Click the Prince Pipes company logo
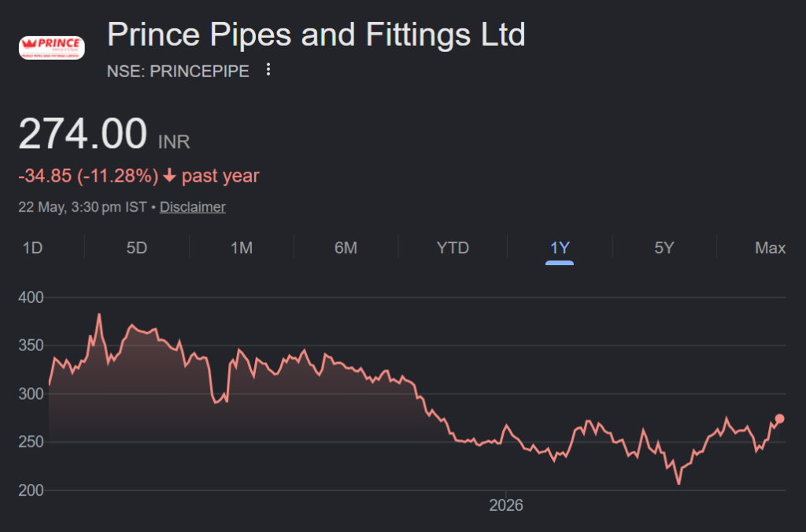The image size is (806, 532). click(x=52, y=48)
